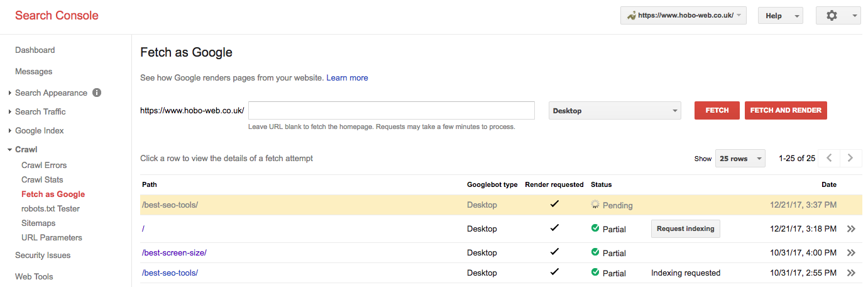Viewport: 868px width, 287px height.
Task: Click the FETCH AND RENDER button
Action: pyautogui.click(x=786, y=110)
